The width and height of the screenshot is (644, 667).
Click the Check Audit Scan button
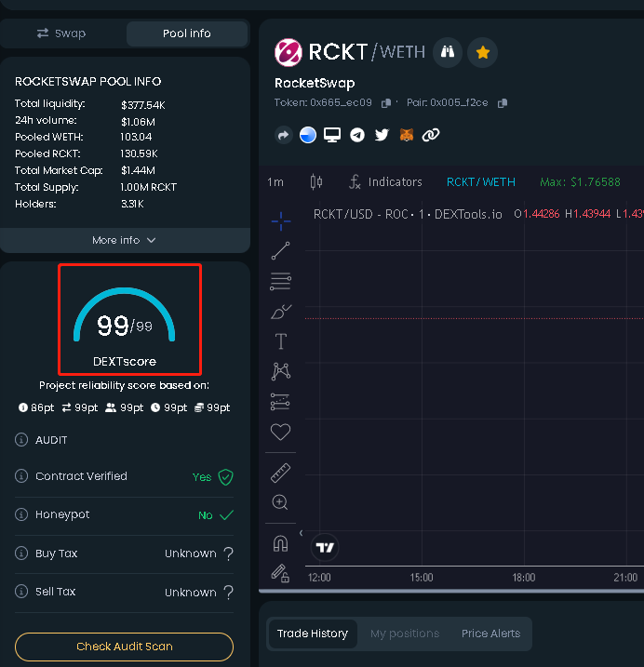coord(125,647)
